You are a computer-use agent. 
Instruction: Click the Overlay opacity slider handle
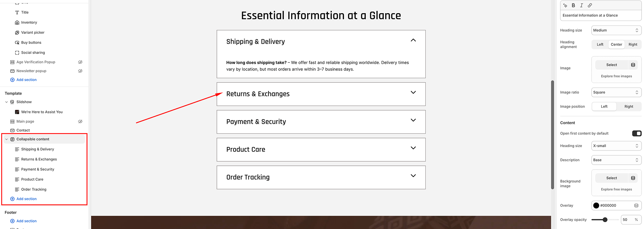pyautogui.click(x=605, y=220)
